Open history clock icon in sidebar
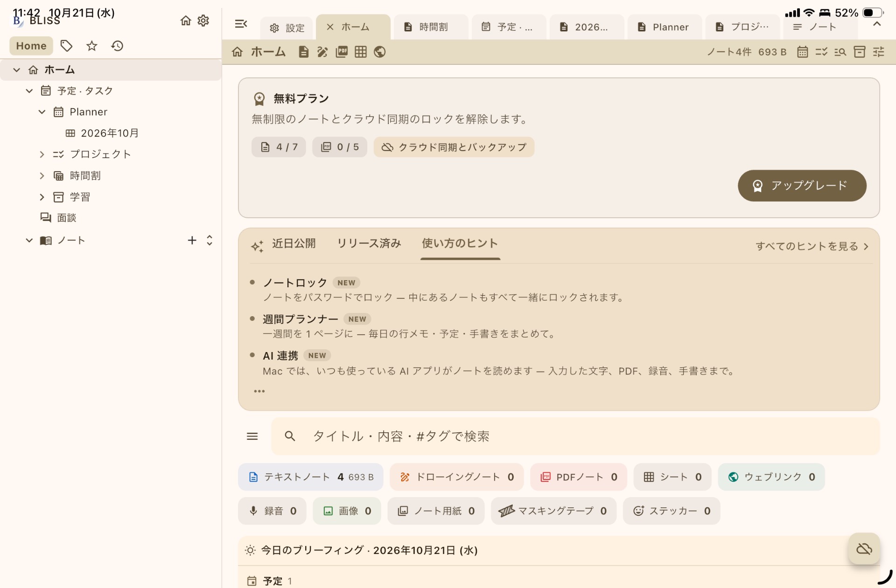The image size is (896, 588). 117,46
